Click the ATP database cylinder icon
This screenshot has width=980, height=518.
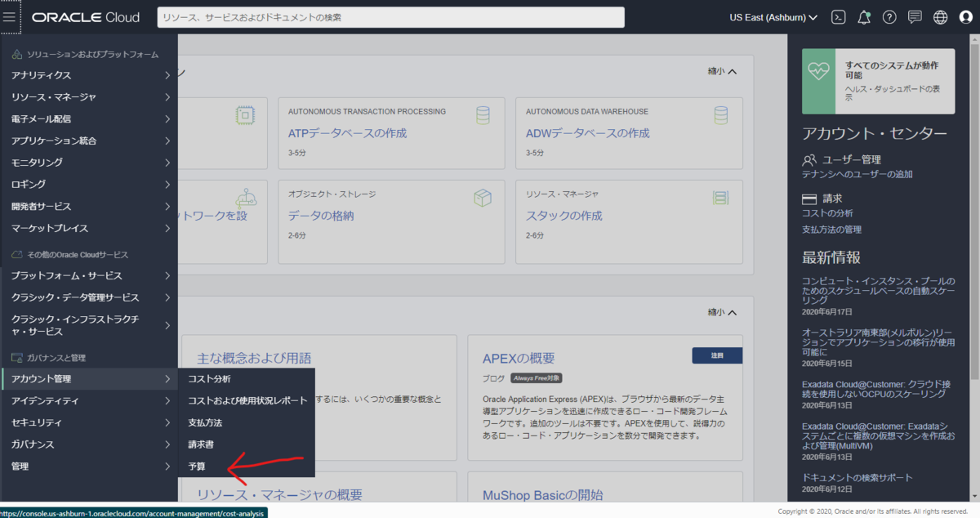click(x=483, y=115)
